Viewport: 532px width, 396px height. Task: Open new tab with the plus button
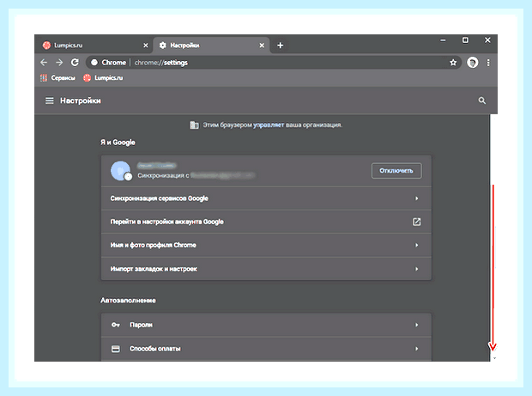click(280, 46)
